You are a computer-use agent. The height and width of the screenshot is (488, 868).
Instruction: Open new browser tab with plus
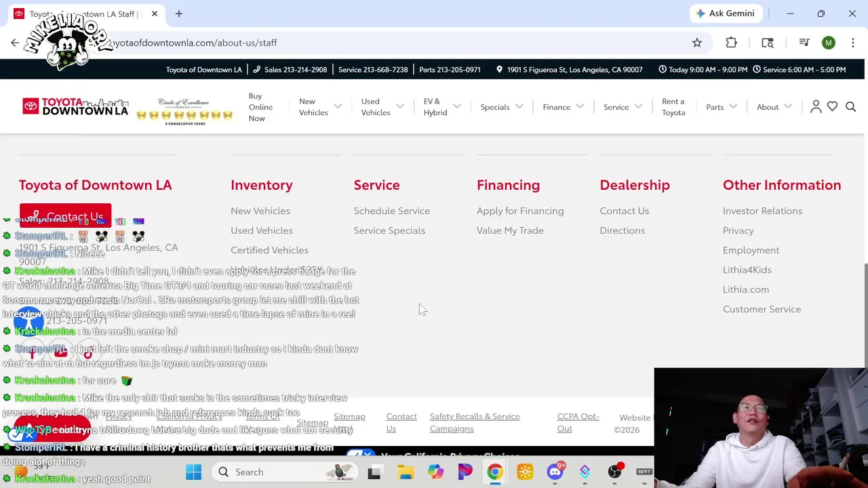point(179,14)
